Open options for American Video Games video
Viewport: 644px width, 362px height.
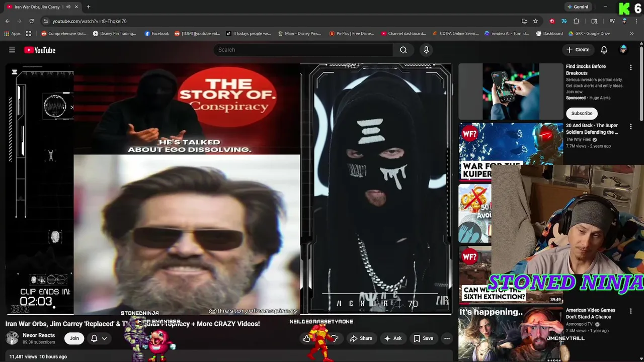coord(630,311)
